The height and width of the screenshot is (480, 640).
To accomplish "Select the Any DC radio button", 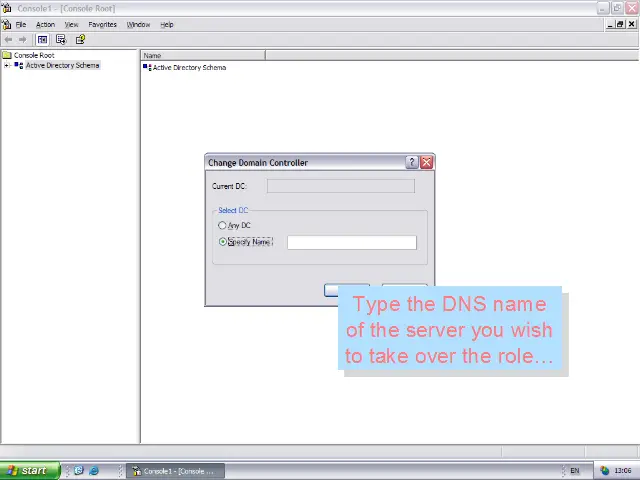I will pos(223,225).
